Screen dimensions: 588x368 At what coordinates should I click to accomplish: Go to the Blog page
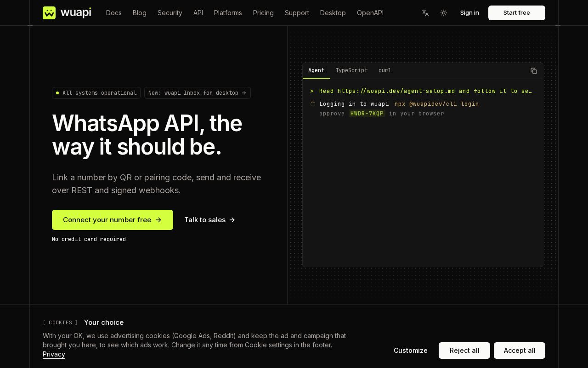tap(140, 13)
